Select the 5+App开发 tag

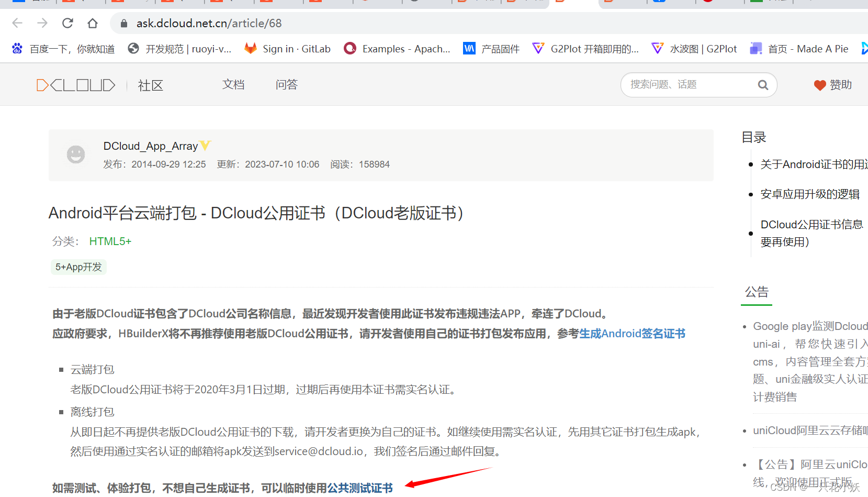[x=78, y=267]
